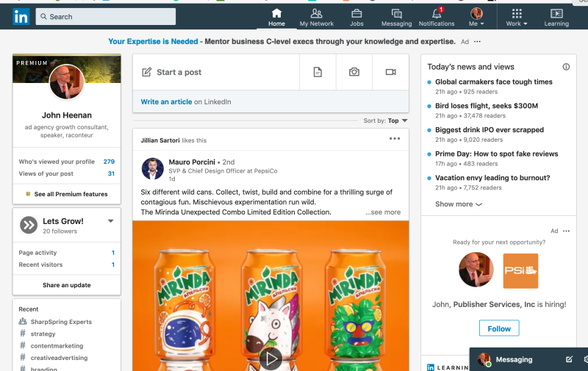Image resolution: width=588 pixels, height=371 pixels.
Task: Open the John Heenan name link
Action: pos(67,115)
